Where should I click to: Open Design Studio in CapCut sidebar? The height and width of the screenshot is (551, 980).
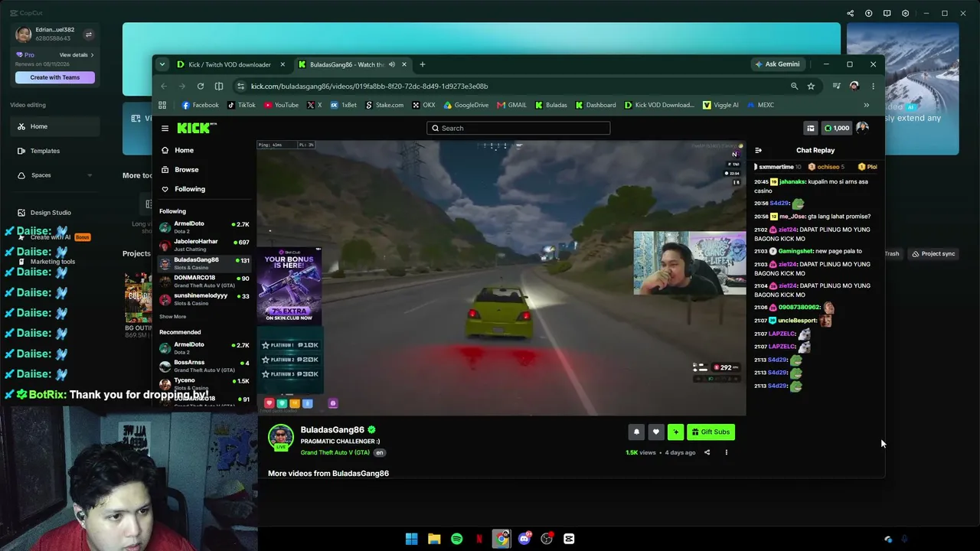point(51,213)
